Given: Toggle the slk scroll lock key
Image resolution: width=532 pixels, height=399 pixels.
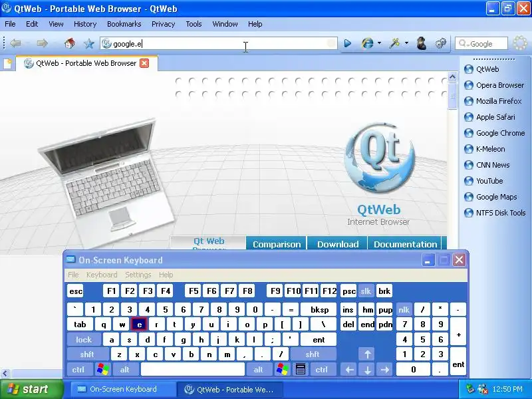Looking at the screenshot, I should click(x=366, y=291).
